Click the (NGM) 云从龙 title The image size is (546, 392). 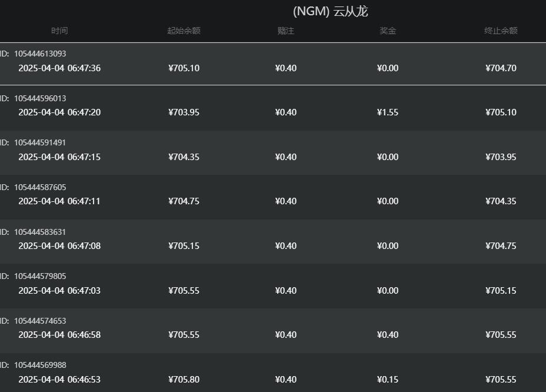330,11
